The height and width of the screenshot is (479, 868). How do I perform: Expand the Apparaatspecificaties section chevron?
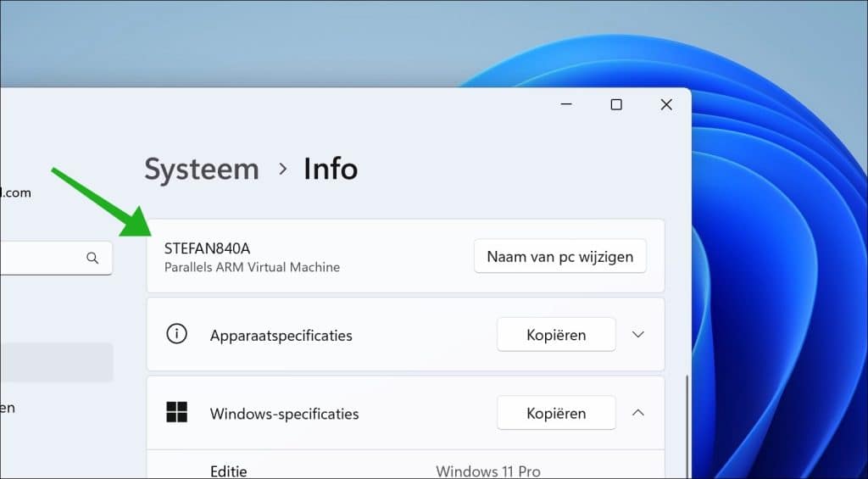(638, 335)
